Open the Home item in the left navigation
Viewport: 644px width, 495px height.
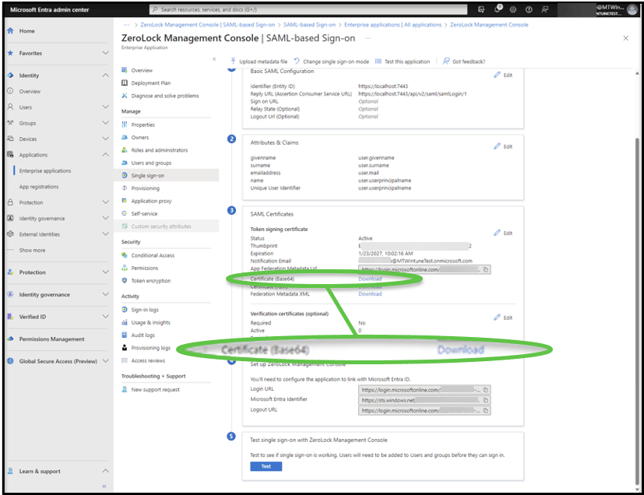pos(27,31)
